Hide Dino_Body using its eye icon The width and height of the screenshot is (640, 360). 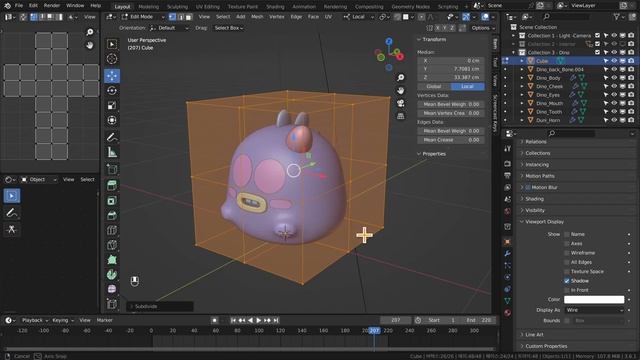coord(614,78)
